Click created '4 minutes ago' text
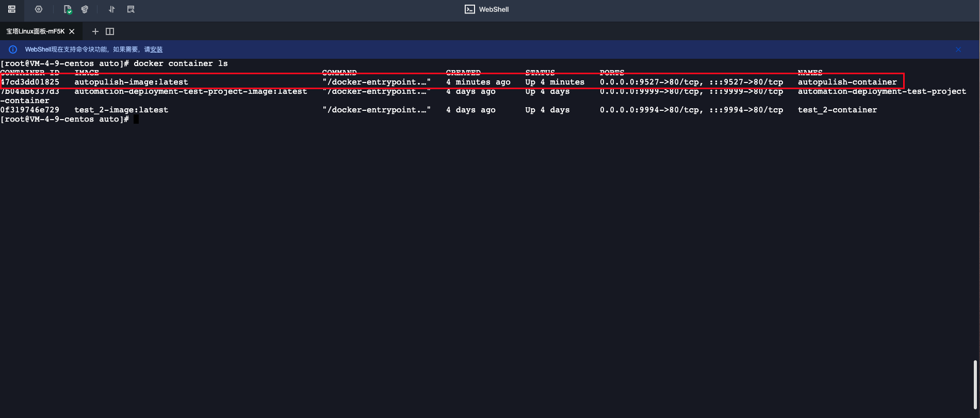Viewport: 980px width, 418px height. pos(478,82)
